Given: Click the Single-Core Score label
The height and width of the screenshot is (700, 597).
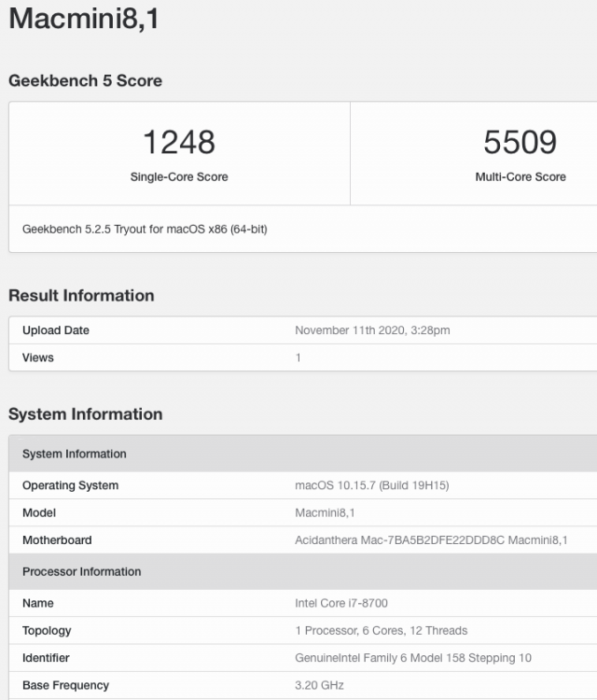Looking at the screenshot, I should click(179, 176).
